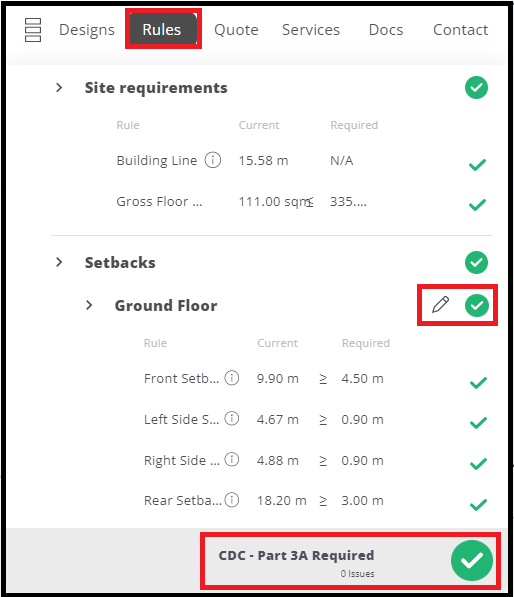Collapse the Setbacks section chevron
This screenshot has height=597, width=514.
click(x=59, y=262)
